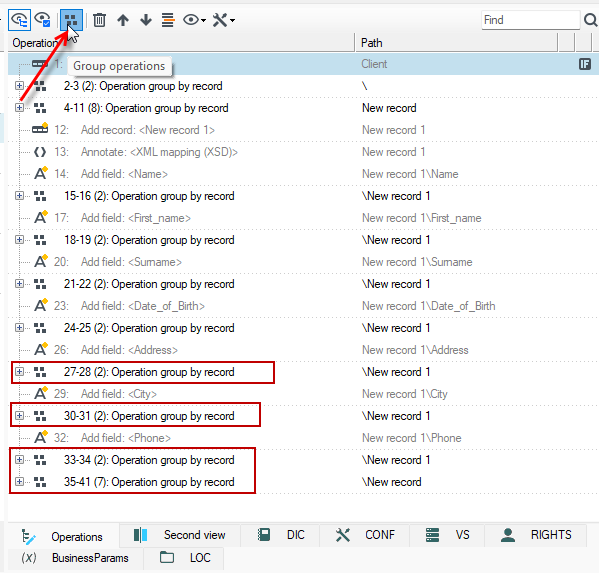The image size is (599, 573).
Task: Click add-record icon on row 12
Action: pos(40,128)
